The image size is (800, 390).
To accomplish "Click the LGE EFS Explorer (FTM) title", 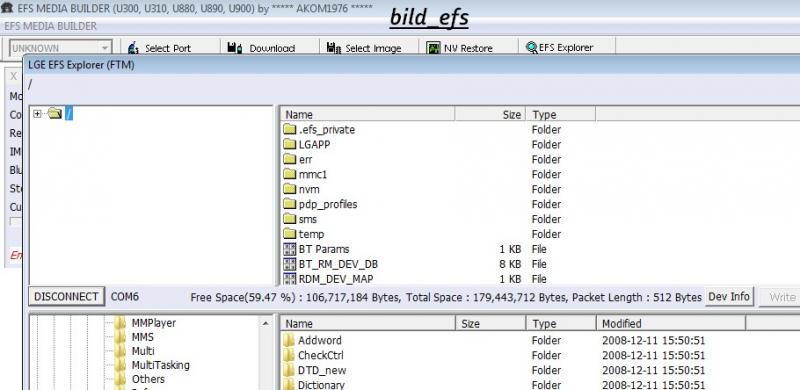I will click(81, 65).
